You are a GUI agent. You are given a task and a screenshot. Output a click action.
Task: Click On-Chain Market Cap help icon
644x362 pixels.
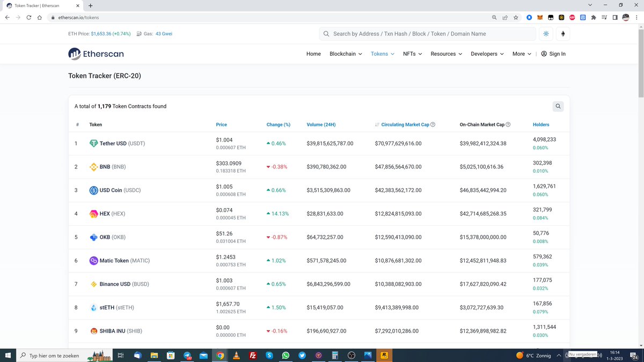click(x=508, y=124)
